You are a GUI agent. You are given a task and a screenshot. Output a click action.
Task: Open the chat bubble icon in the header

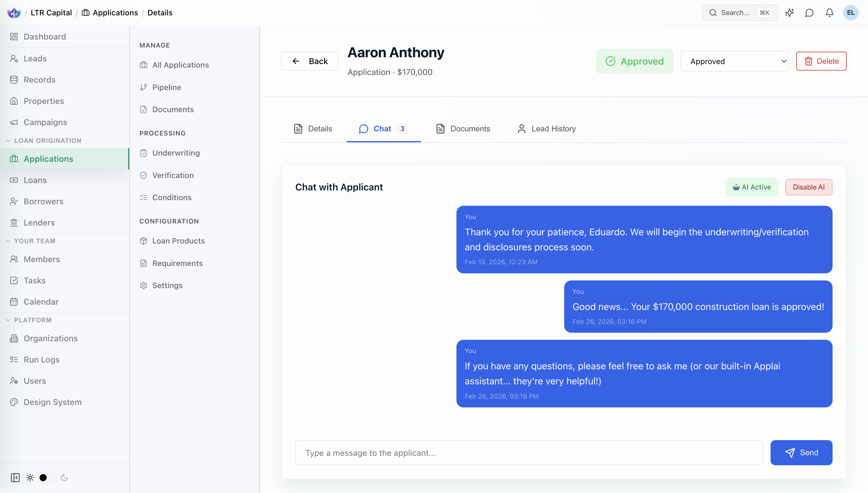coord(810,12)
